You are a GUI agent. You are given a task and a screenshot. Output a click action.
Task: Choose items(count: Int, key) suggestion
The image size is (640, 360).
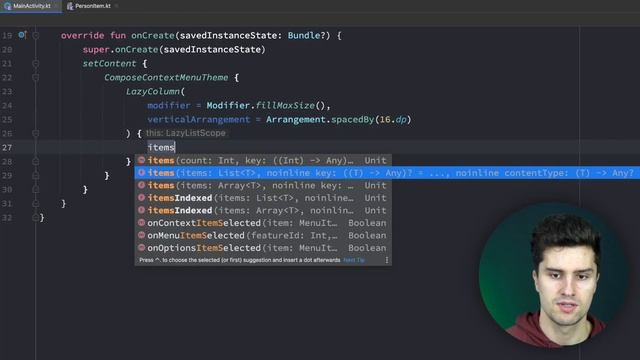coord(263,160)
